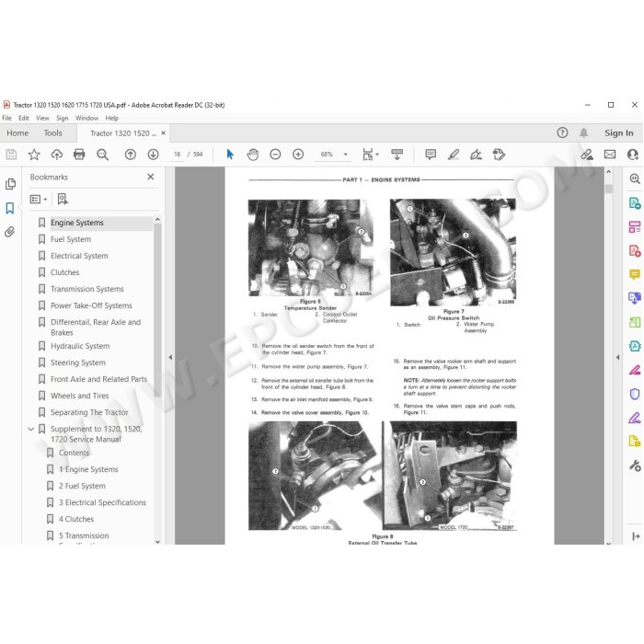Open Comment tool in right pane
Image resolution: width=644 pixels, height=644 pixels.
635,274
